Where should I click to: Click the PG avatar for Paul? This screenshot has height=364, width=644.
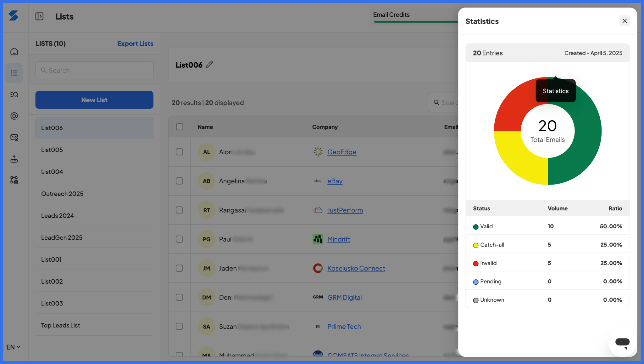tap(206, 239)
